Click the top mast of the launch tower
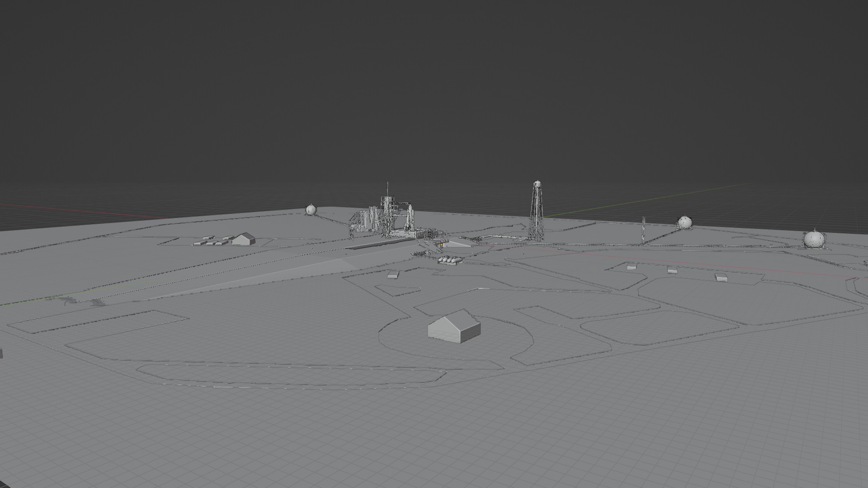 pos(387,189)
